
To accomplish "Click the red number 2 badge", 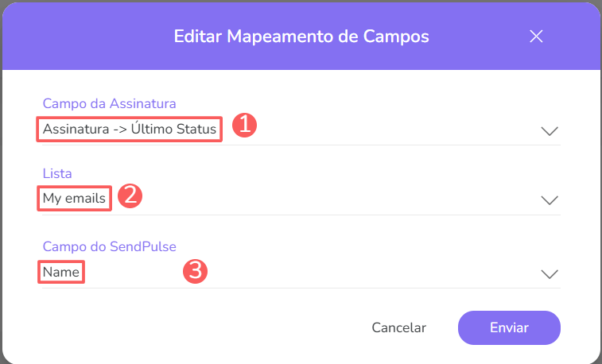I will click(130, 196).
